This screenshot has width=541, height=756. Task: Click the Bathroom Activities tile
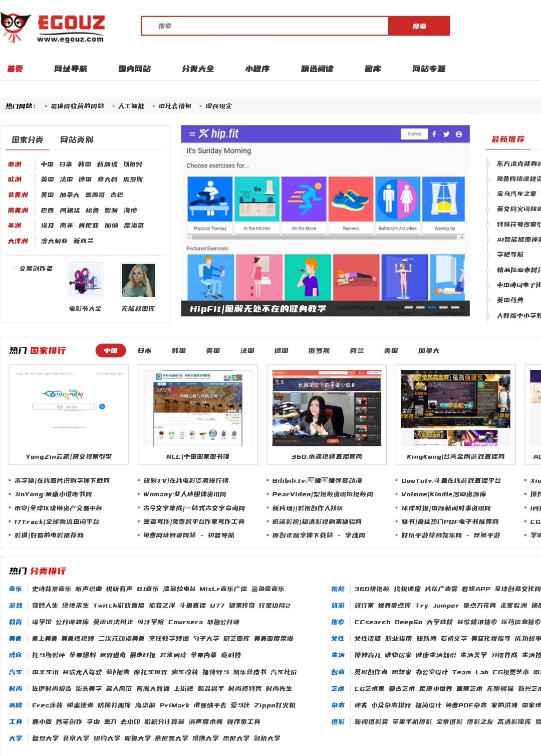pyautogui.click(x=398, y=205)
